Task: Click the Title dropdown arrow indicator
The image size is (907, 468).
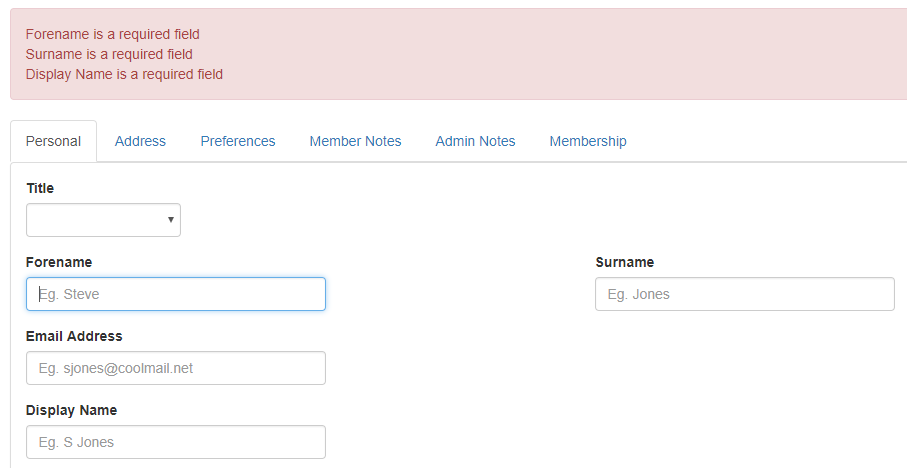Action: tap(171, 220)
